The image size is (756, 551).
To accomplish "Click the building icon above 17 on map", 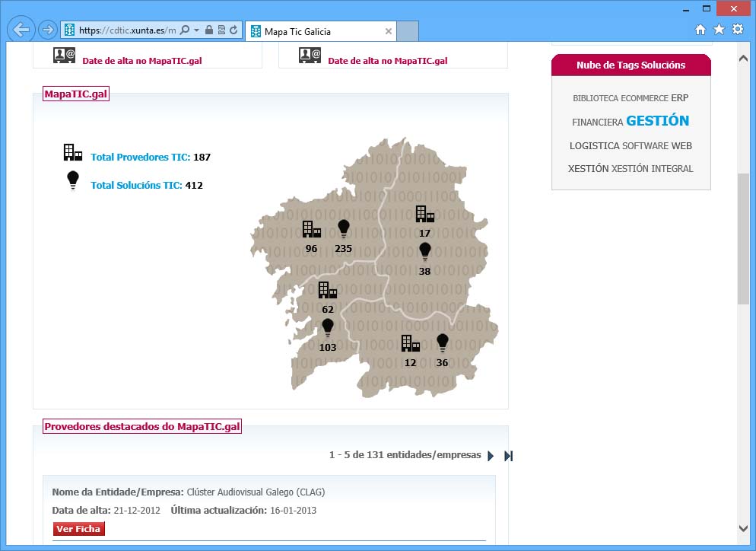I will tap(424, 214).
